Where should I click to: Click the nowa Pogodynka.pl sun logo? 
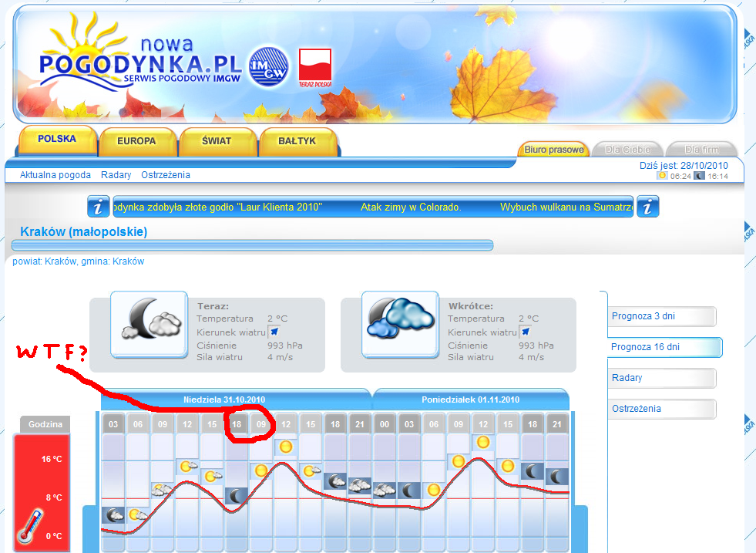click(139, 53)
